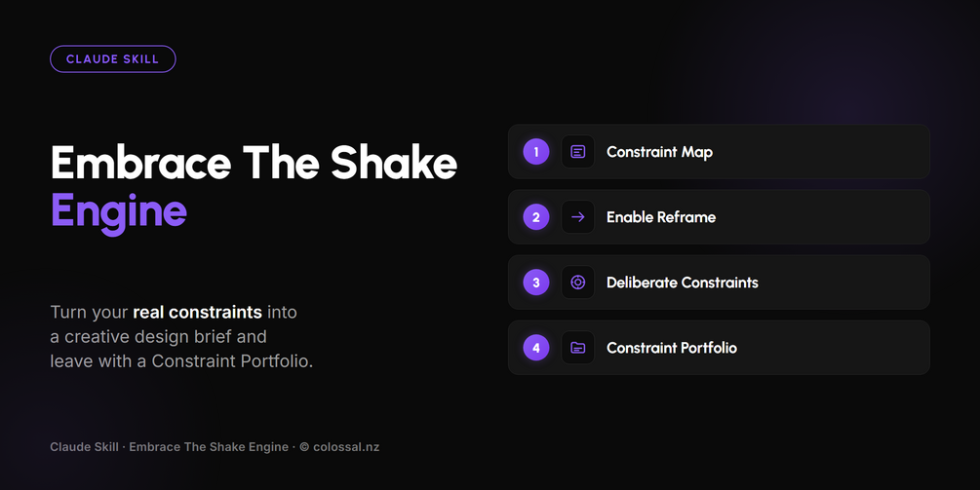Click the Enable Reframe arrow icon

coord(578,217)
